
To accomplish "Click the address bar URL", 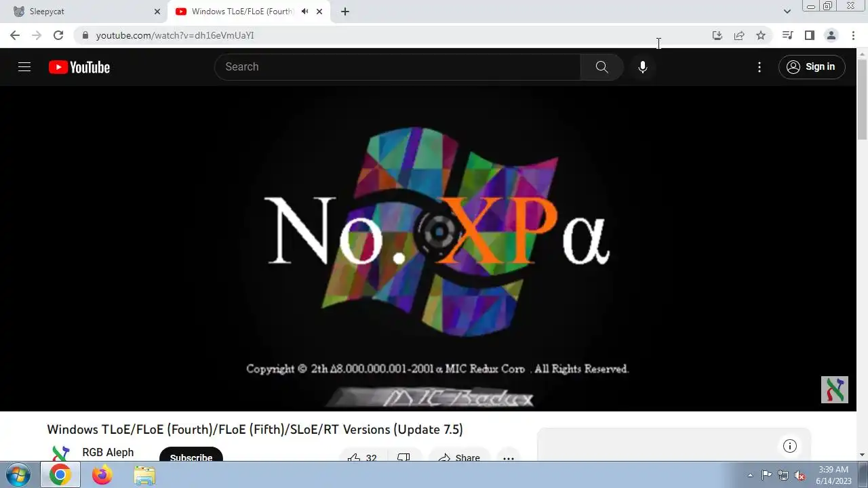I will click(x=175, y=35).
